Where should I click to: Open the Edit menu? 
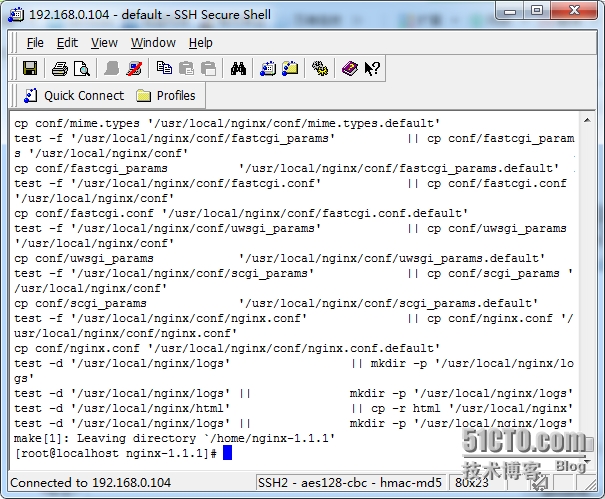pos(67,42)
